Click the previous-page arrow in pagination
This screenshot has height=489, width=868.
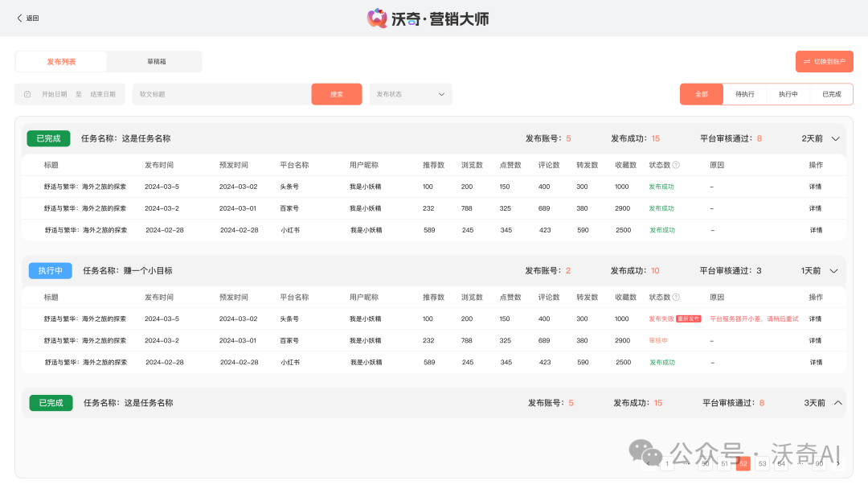coord(649,463)
